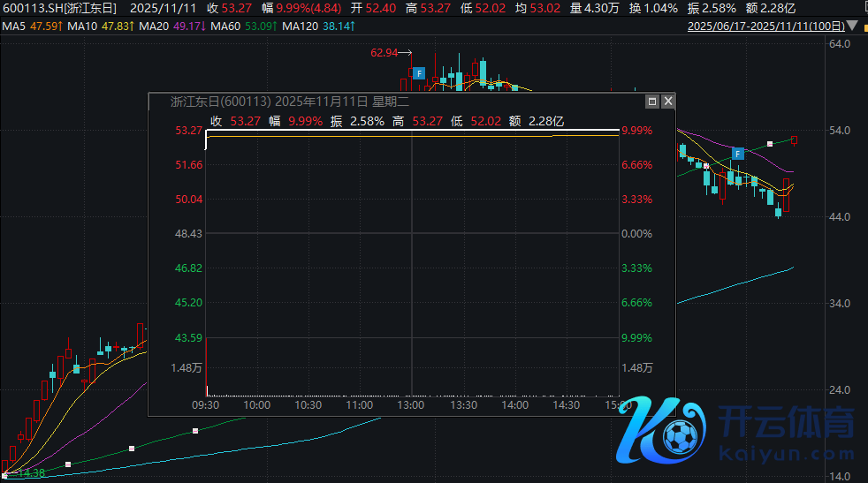Click the F event marker below the 54.0 level
This screenshot has width=868, height=483.
(x=737, y=154)
